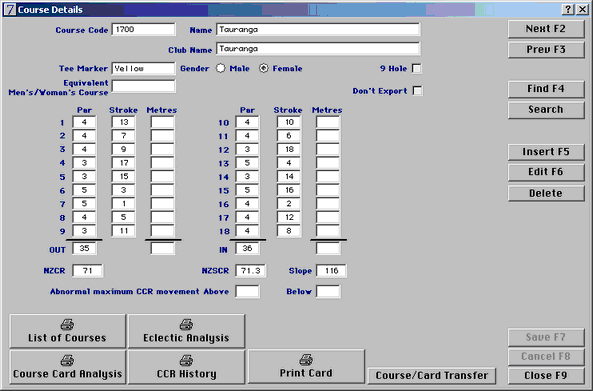Click the Abnormal CCR movement Above field
This screenshot has height=391, width=593.
tap(247, 292)
